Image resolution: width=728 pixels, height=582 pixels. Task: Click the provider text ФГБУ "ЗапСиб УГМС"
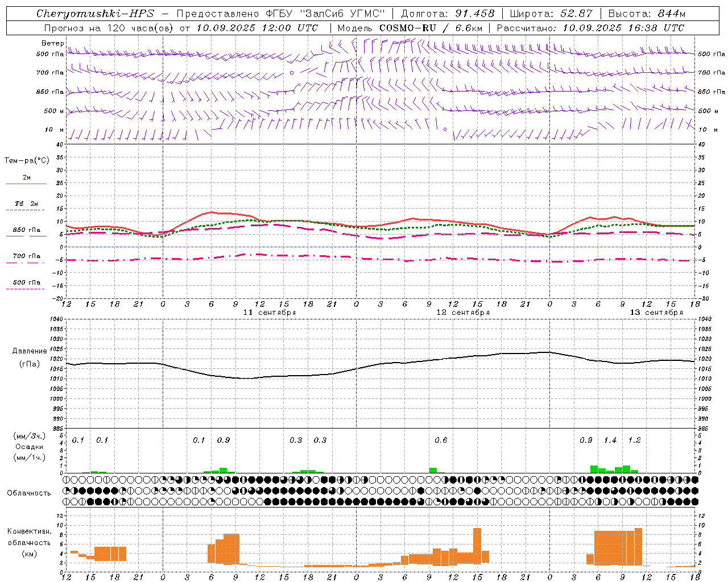(326, 14)
